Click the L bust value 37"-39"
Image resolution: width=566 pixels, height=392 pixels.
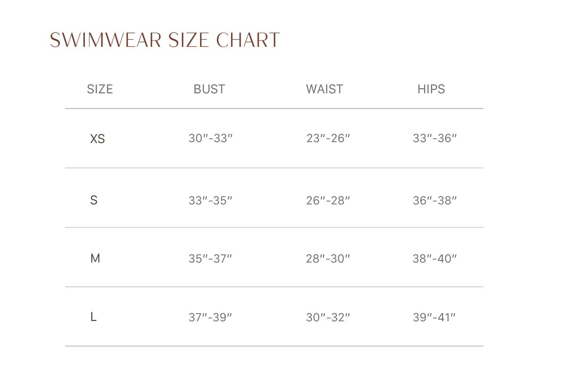click(210, 317)
